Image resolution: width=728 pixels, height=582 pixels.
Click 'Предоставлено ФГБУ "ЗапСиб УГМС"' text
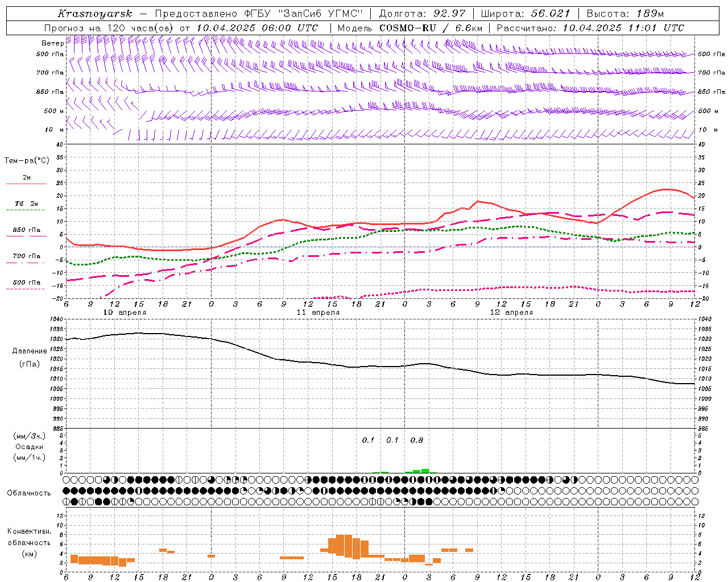(x=259, y=14)
